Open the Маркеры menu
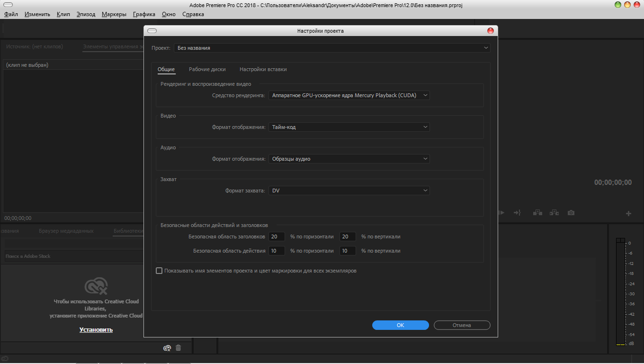This screenshot has height=364, width=644. 114,14
